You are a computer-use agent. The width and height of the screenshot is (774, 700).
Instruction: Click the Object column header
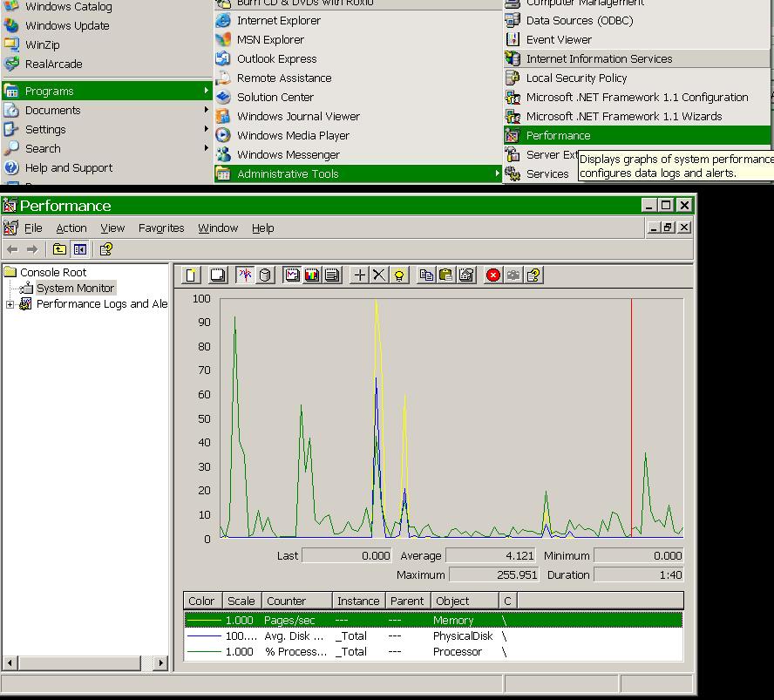point(465,601)
